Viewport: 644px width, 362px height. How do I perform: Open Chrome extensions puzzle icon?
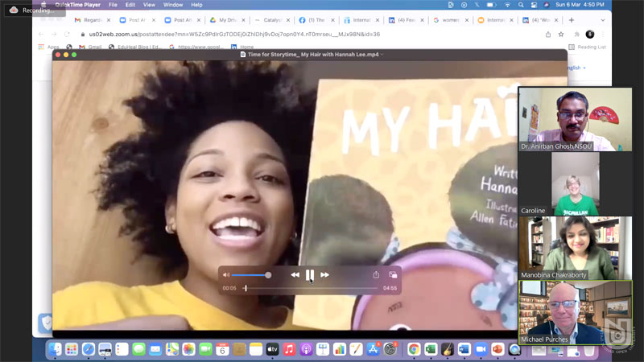pos(576,35)
